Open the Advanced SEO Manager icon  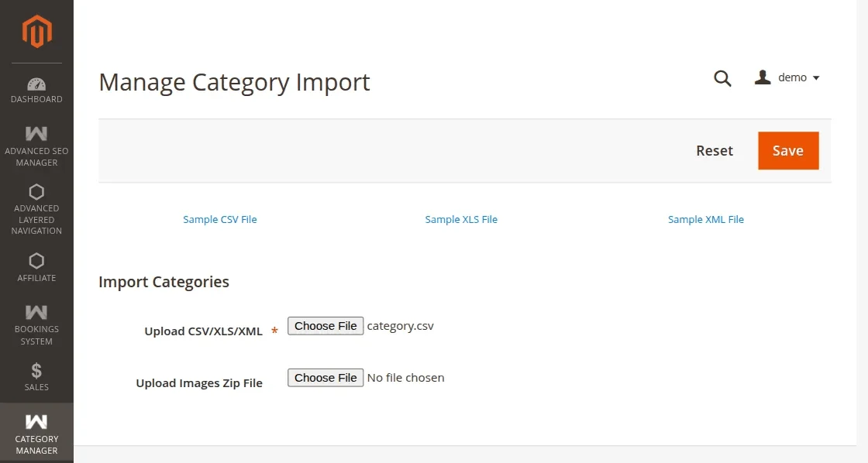(36, 133)
